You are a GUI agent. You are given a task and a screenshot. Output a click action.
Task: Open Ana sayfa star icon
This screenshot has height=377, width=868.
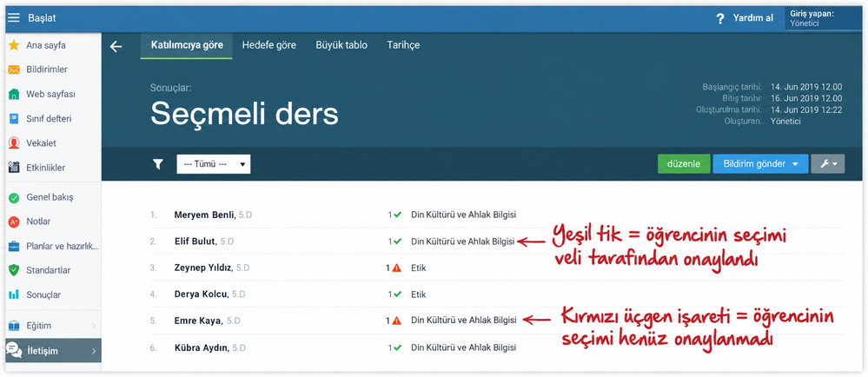15,45
